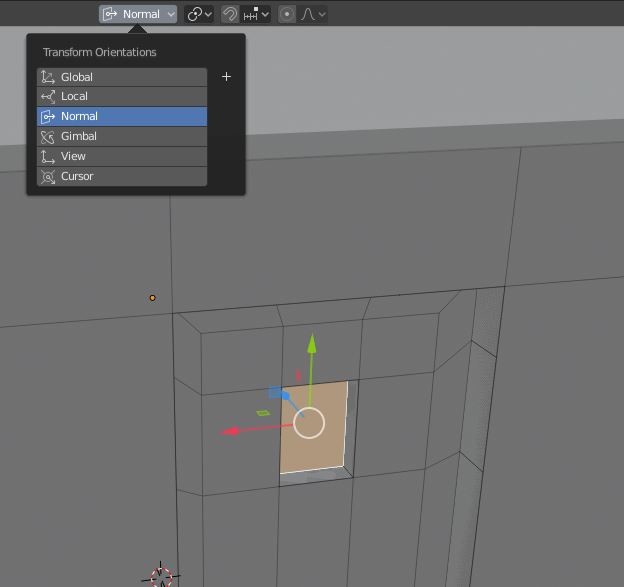Viewport: 624px width, 587px height.
Task: Add a custom transform orientation with plus
Action: coord(226,76)
